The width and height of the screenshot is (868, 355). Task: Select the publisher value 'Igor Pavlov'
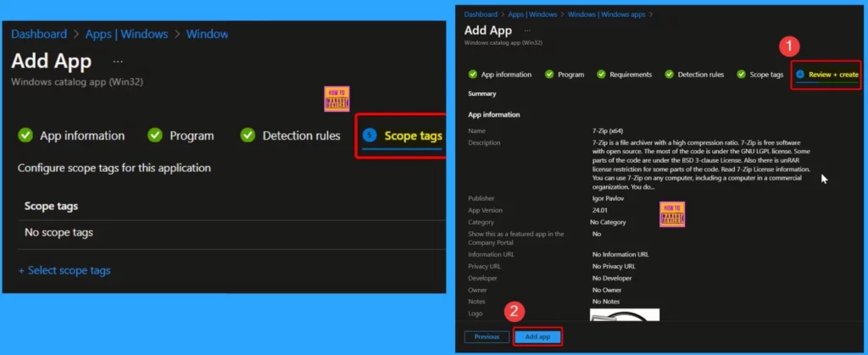click(608, 198)
